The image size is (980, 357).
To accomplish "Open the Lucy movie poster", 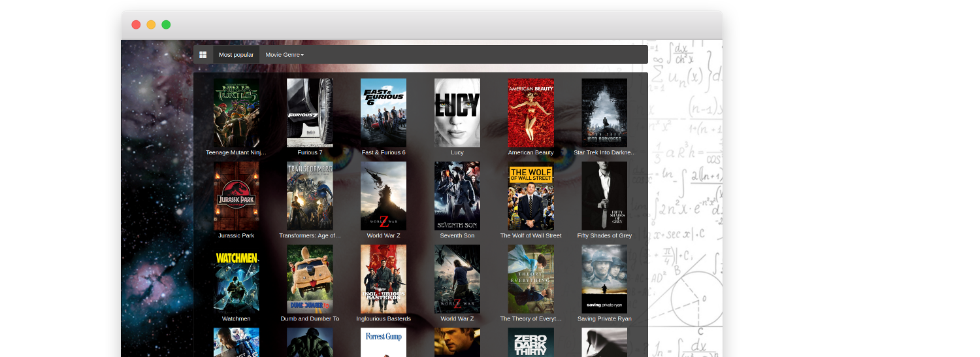I will (x=457, y=113).
